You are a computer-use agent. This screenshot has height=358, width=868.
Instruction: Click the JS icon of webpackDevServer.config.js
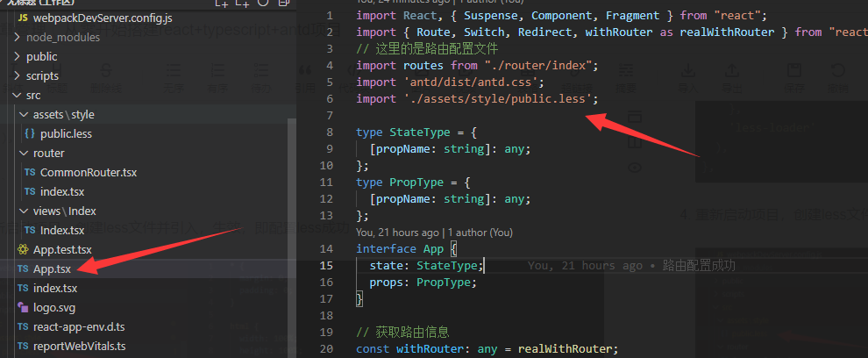click(x=24, y=18)
